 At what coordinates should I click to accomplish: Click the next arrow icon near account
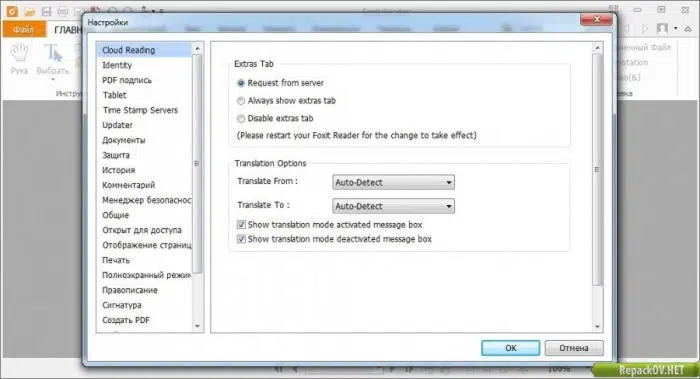(x=644, y=29)
